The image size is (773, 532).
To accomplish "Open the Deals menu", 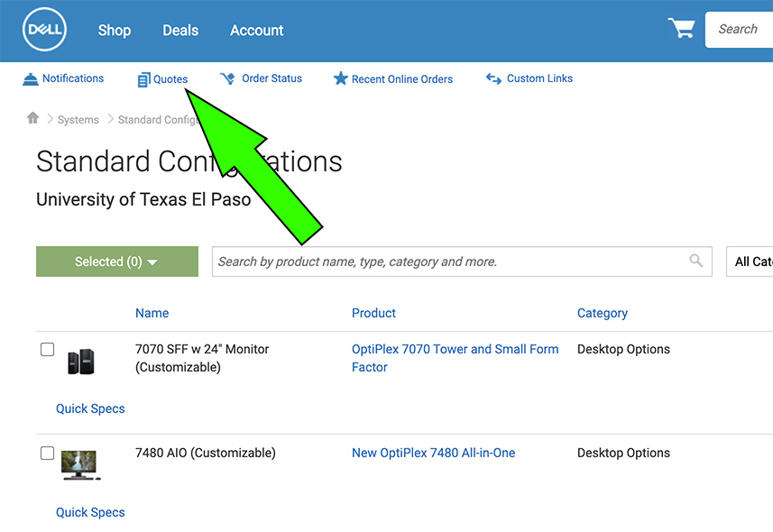I will pos(180,31).
